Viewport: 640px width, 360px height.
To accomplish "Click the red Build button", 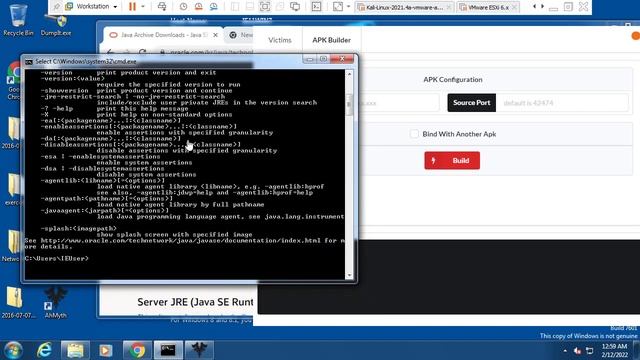I will (452, 160).
